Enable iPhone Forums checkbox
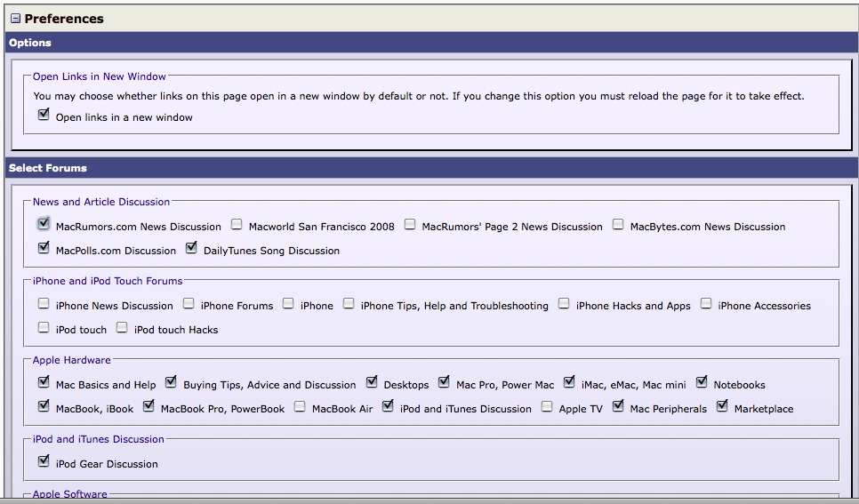The width and height of the screenshot is (859, 504). tap(189, 303)
